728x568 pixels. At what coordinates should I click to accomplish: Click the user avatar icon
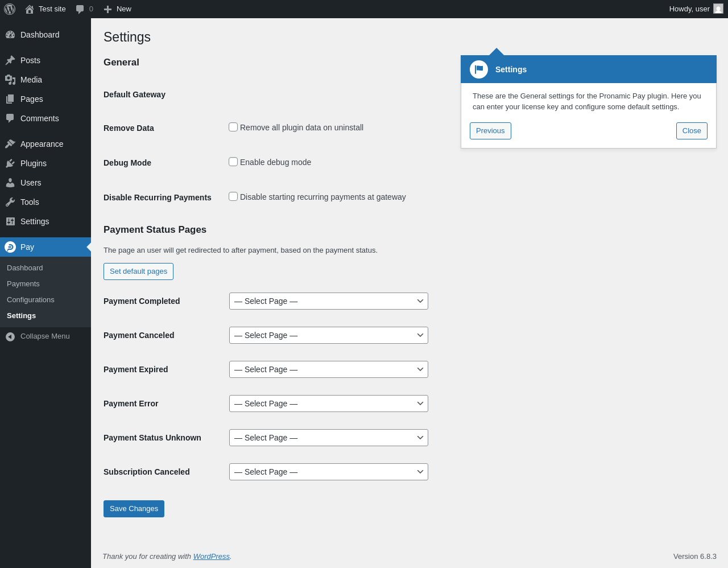(718, 9)
